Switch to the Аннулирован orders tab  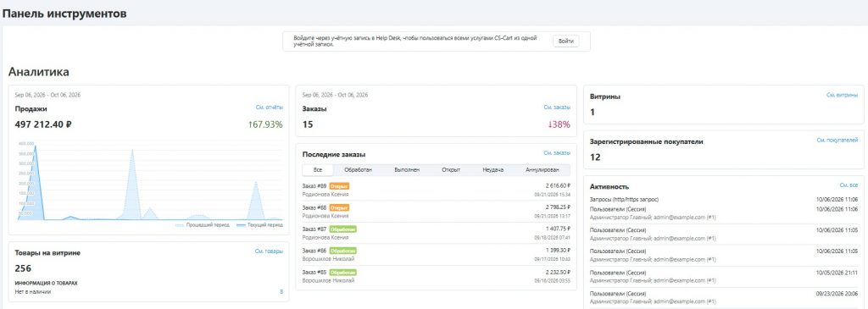[x=542, y=169]
